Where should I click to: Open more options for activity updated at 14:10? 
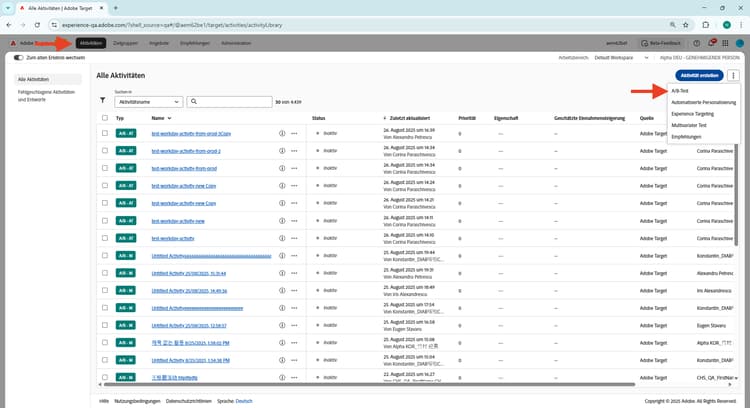[x=294, y=238]
